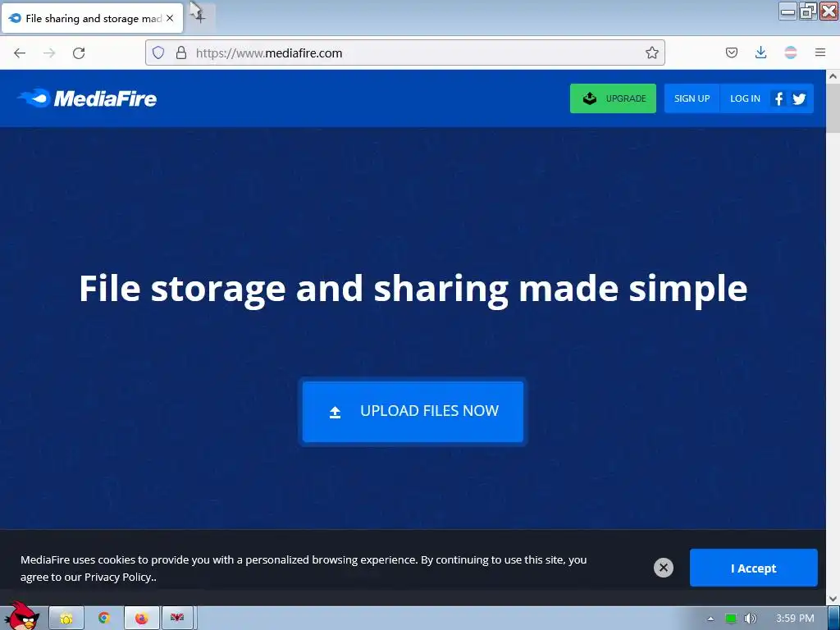Click the page scrollbar down arrow
The width and height of the screenshot is (840, 630).
pos(833,599)
